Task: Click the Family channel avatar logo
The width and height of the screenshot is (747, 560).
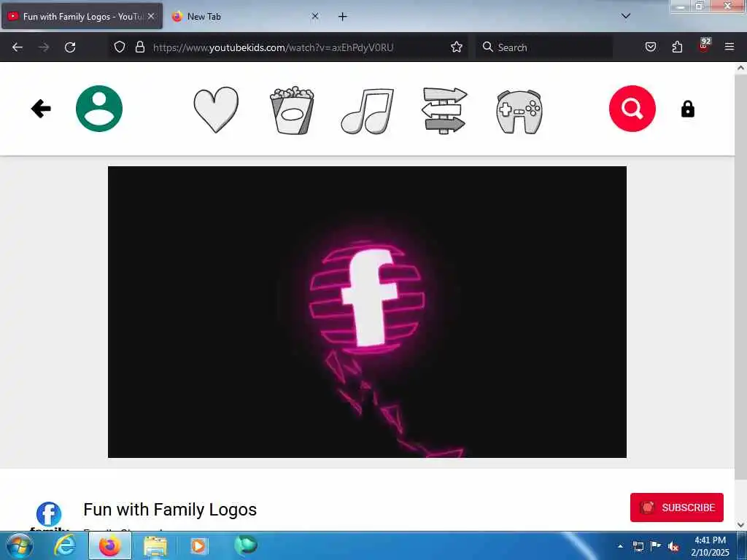Action: [49, 516]
